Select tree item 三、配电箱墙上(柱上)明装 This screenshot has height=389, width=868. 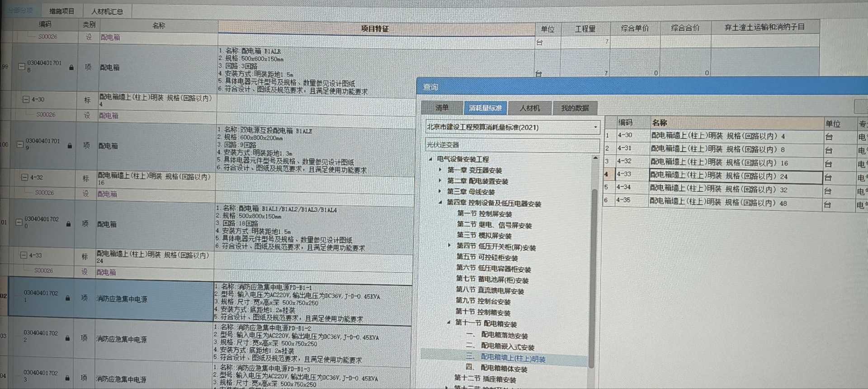point(505,358)
